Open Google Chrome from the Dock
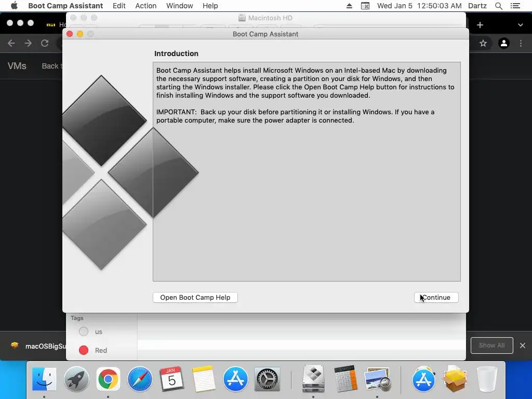The height and width of the screenshot is (399, 532). pyautogui.click(x=108, y=379)
